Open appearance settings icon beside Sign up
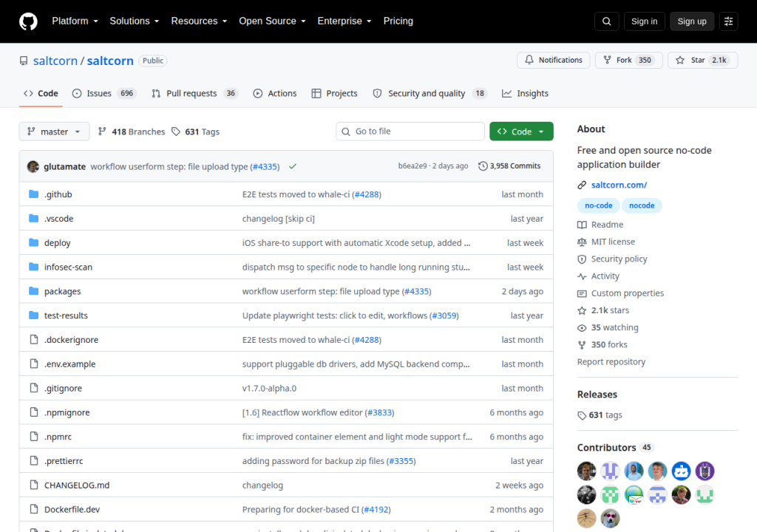This screenshot has height=532, width=757. (x=728, y=21)
